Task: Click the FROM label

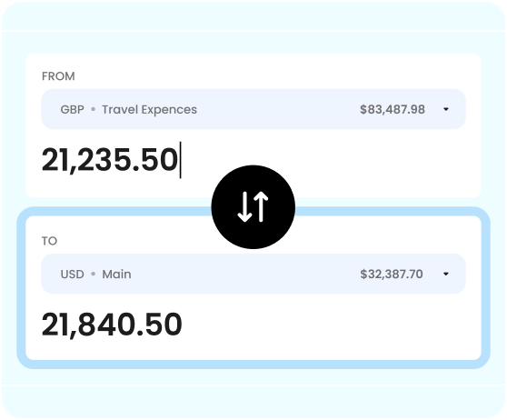Action: (x=58, y=76)
